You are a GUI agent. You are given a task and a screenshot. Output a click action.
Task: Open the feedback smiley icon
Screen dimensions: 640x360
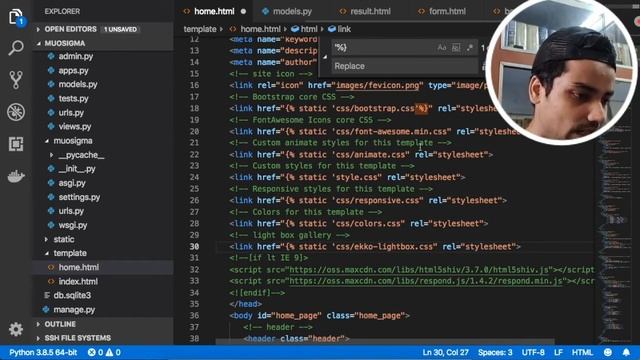[608, 352]
